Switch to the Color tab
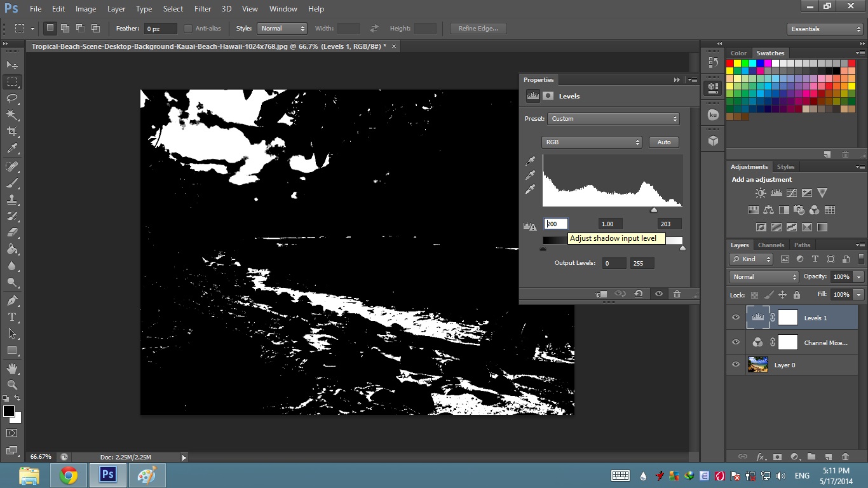Image resolution: width=868 pixels, height=488 pixels. tap(738, 53)
